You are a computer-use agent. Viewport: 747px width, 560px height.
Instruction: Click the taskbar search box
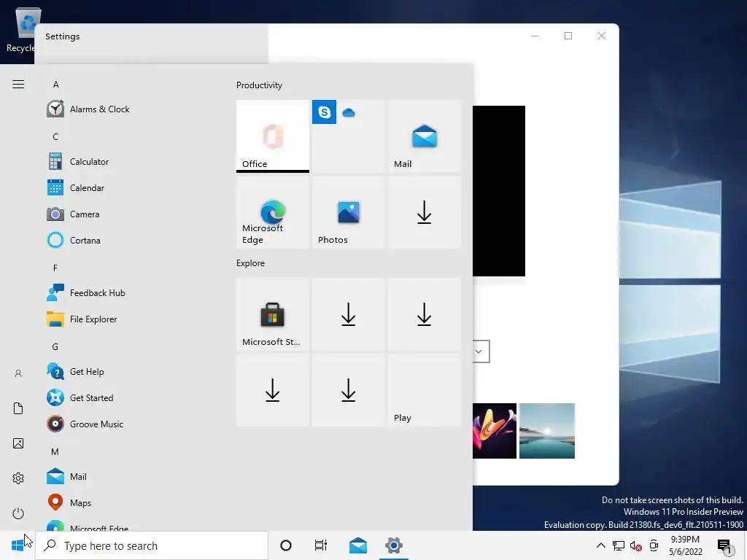152,545
